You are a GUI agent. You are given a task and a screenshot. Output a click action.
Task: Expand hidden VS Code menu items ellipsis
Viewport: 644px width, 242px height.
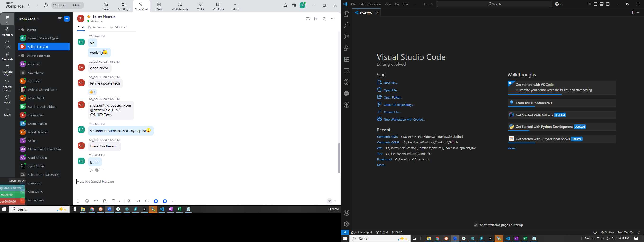[x=414, y=4]
